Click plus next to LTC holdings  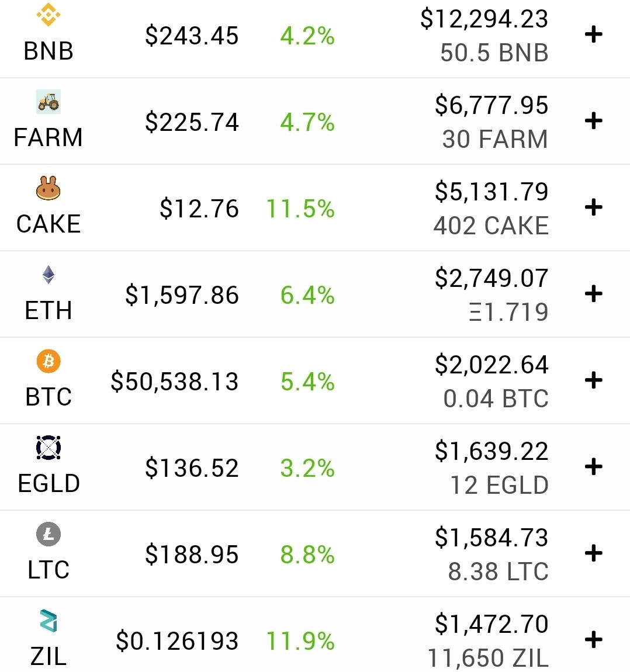click(594, 553)
